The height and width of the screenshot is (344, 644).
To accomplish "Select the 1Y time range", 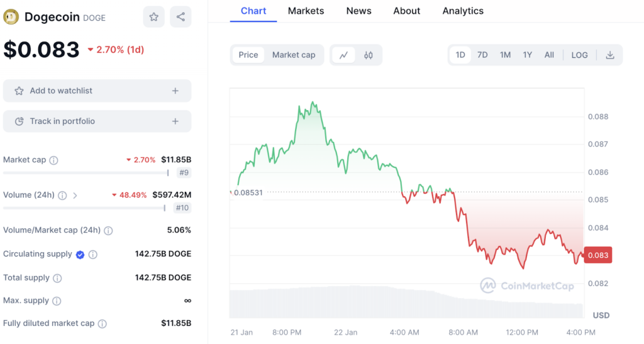I will (527, 55).
